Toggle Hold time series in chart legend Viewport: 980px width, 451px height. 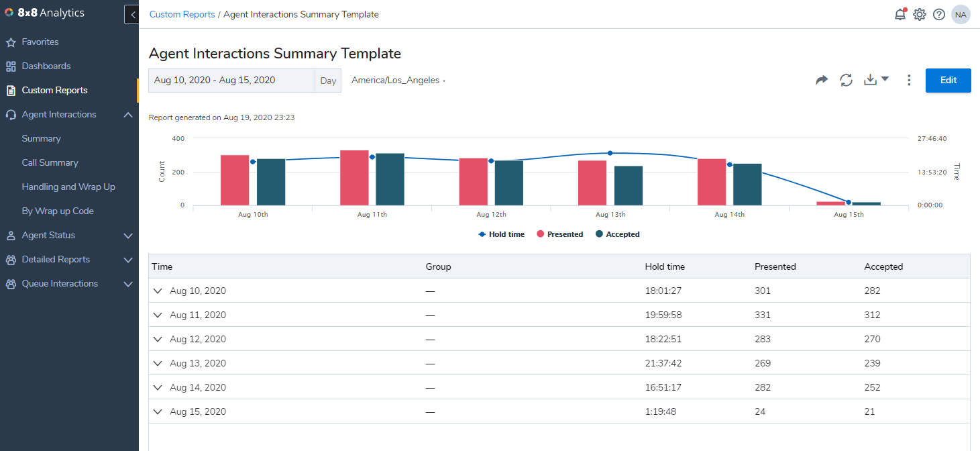pos(501,234)
